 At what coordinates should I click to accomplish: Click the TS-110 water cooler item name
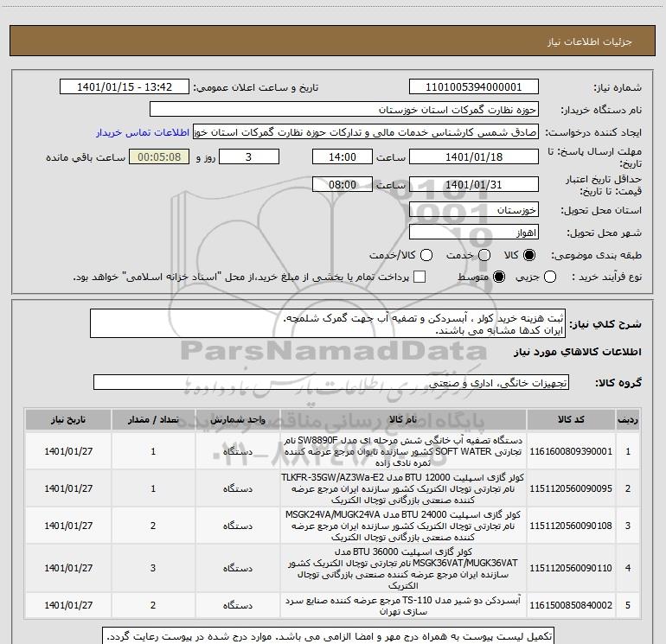[403, 606]
